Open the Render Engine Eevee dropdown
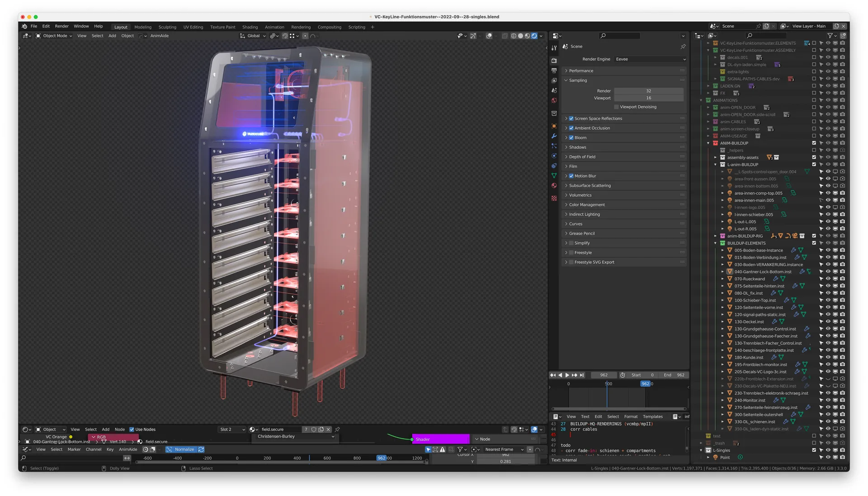Screen dimensions: 868x496 650,59
